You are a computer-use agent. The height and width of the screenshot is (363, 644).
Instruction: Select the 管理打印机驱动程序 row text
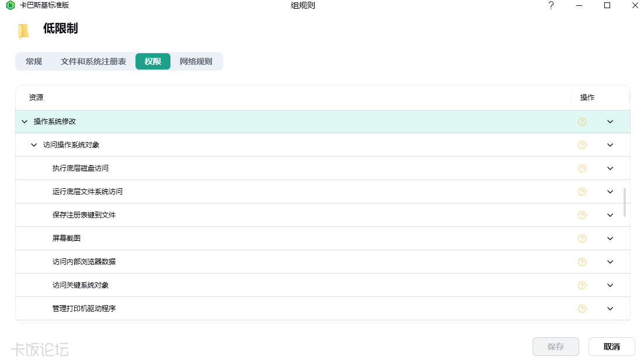click(x=84, y=309)
